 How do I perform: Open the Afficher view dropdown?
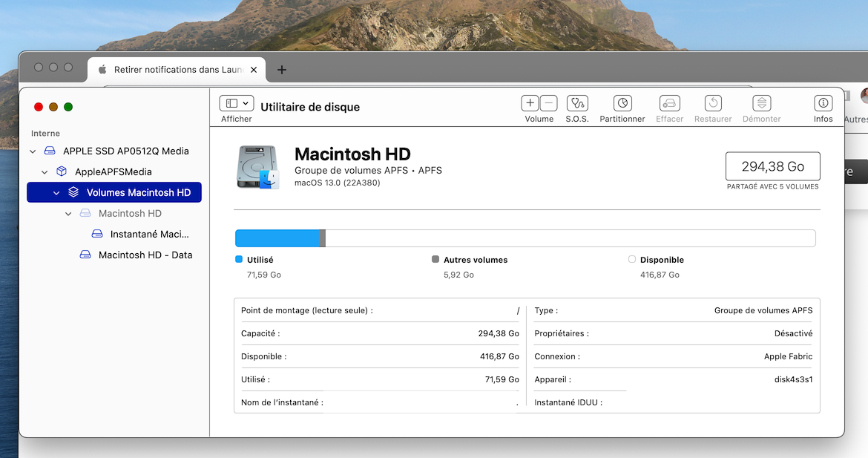coord(237,103)
